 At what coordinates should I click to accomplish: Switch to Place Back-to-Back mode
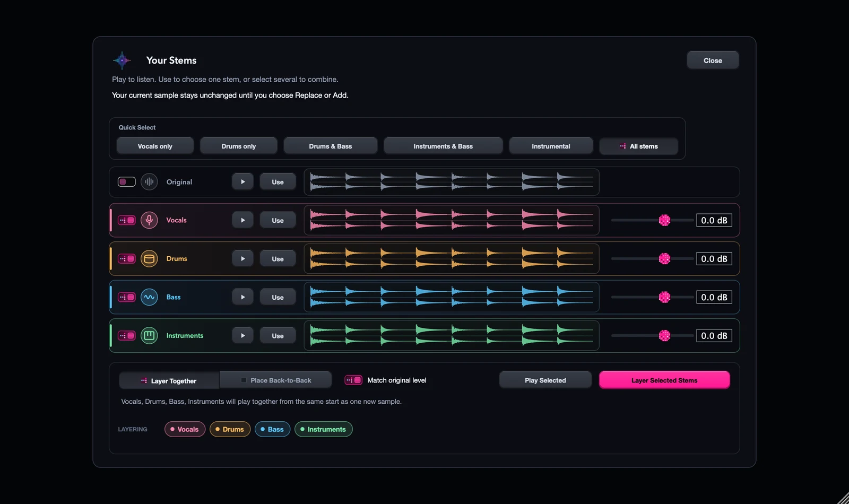pyautogui.click(x=275, y=380)
